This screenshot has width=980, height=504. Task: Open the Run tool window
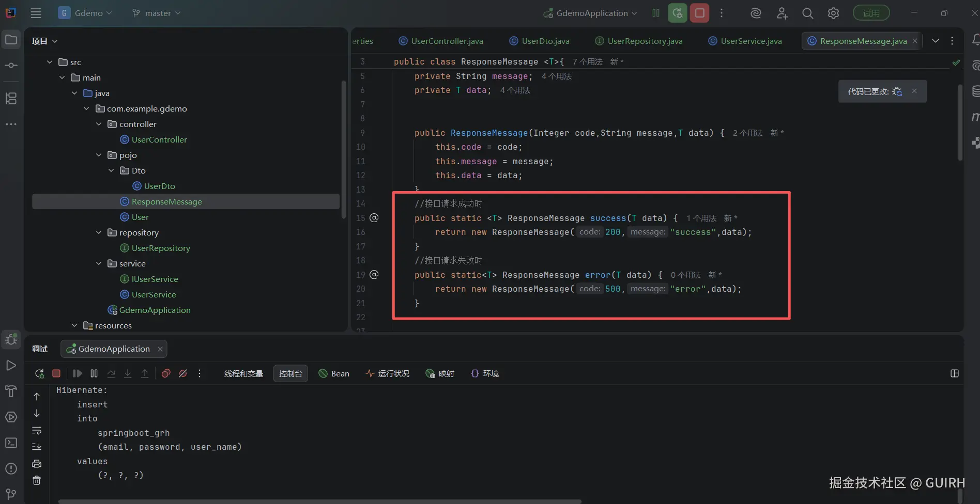click(11, 366)
